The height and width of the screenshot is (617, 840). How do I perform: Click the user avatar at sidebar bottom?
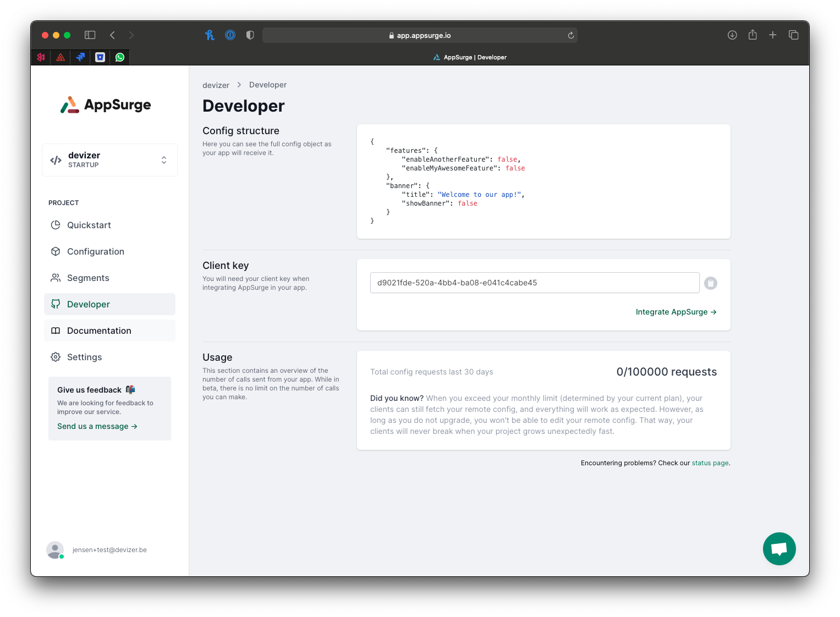coord(55,550)
